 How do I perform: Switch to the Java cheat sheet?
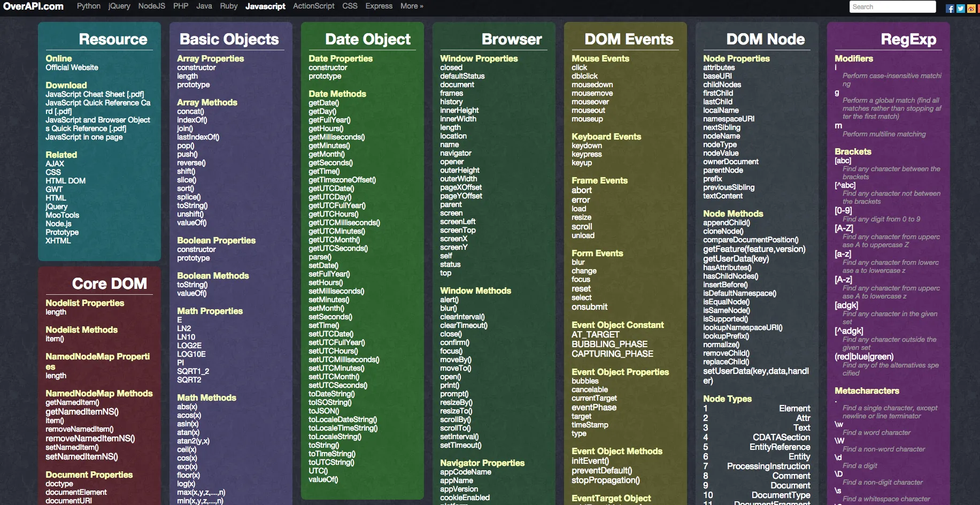204,6
